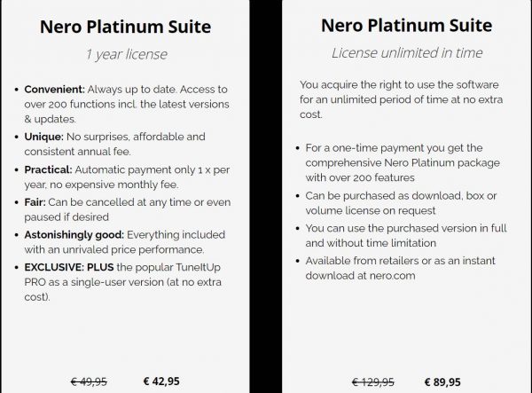Click the without time limitation bullet
Screen dimensions: 532x393
406,235
